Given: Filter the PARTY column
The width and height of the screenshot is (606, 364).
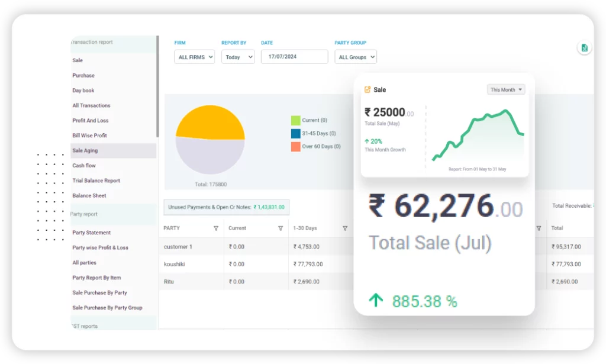Looking at the screenshot, I should [216, 228].
